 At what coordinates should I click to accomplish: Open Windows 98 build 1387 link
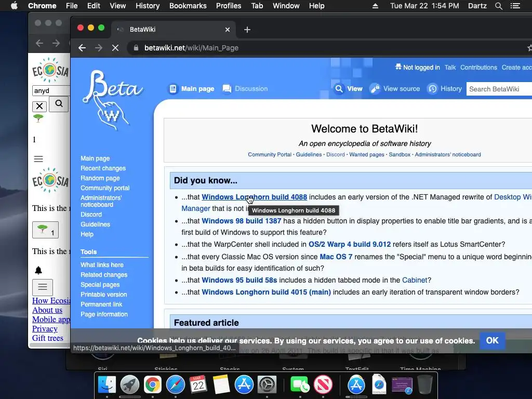(x=241, y=221)
